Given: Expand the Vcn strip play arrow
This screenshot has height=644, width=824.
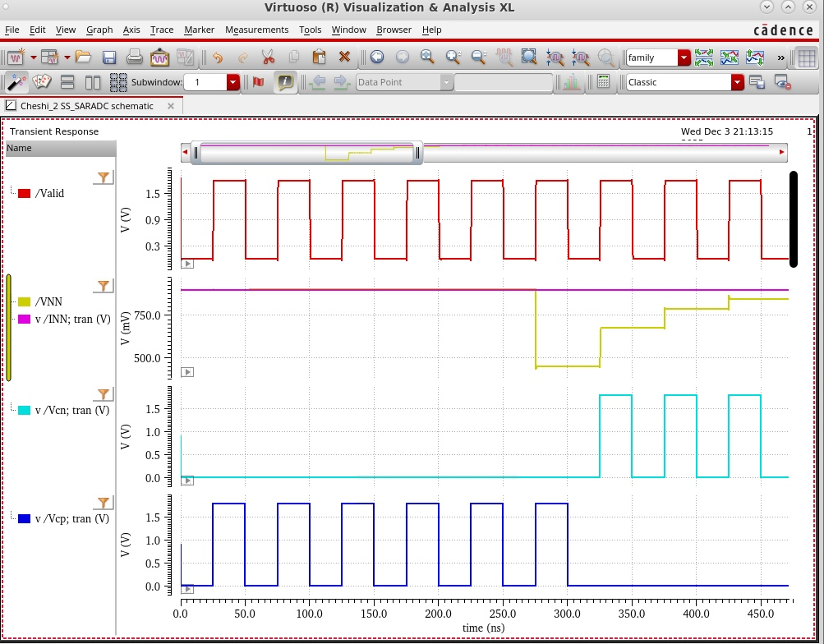Looking at the screenshot, I should point(187,481).
